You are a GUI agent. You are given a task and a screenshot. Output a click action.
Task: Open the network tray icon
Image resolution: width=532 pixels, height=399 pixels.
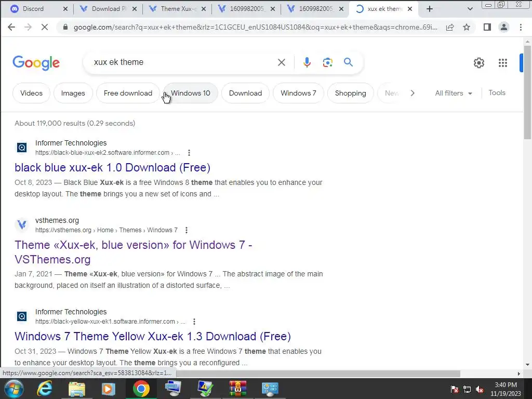(x=467, y=390)
